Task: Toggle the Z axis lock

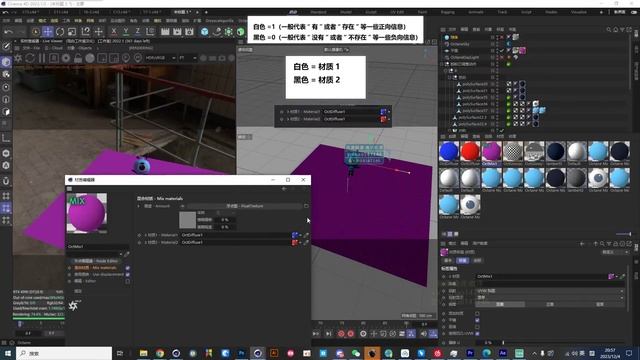Action: 138,31
